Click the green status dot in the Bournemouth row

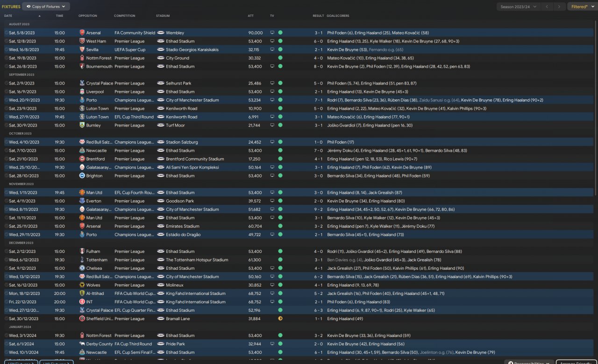[280, 67]
